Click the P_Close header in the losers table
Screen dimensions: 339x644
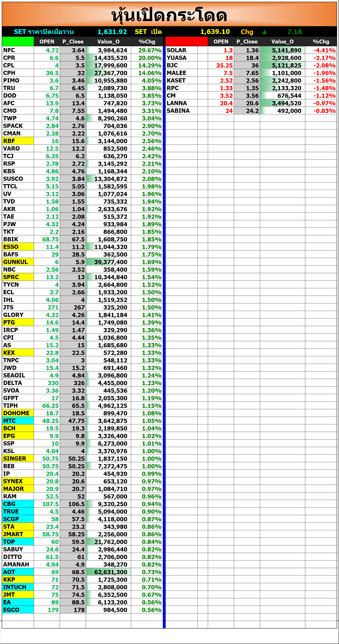247,42
